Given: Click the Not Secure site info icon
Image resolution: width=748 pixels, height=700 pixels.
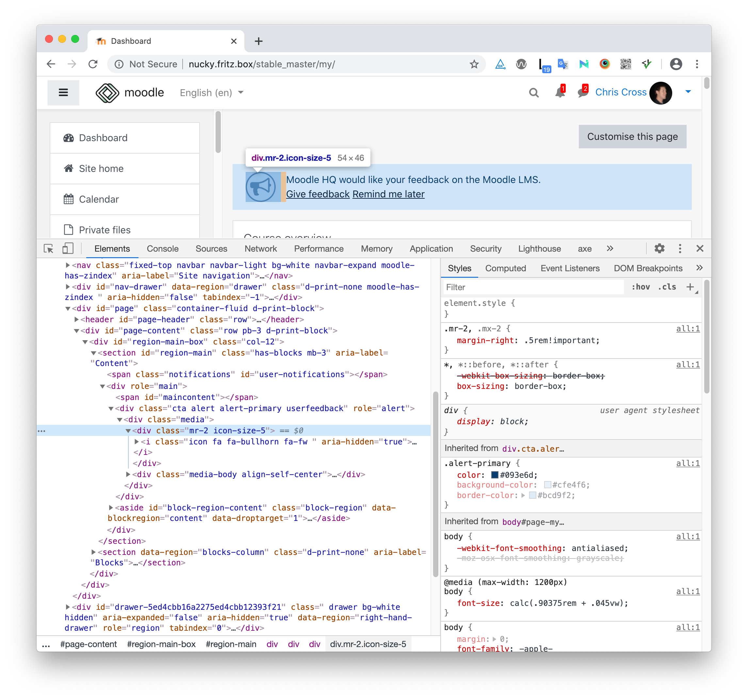Looking at the screenshot, I should 119,64.
